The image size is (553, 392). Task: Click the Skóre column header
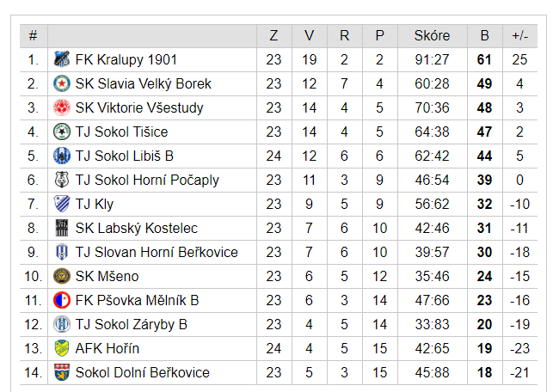click(433, 35)
